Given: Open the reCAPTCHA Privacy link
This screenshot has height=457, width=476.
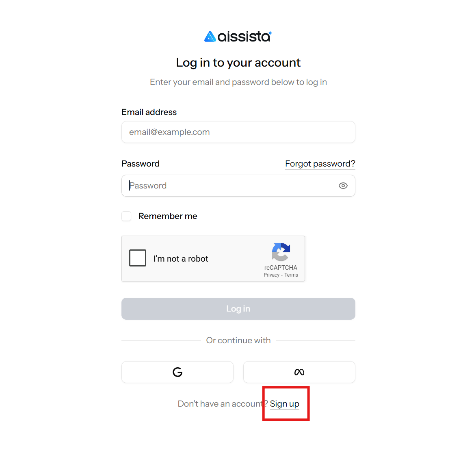Looking at the screenshot, I should 271,275.
